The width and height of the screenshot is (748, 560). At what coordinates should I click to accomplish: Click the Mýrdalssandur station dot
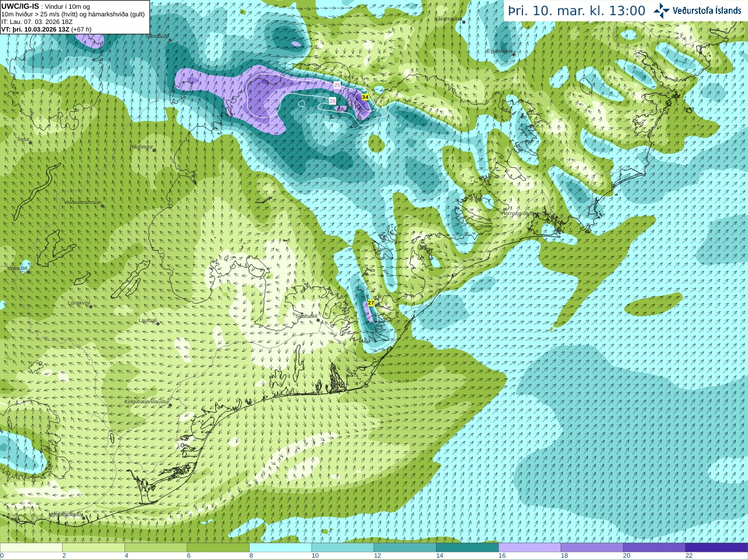(x=84, y=517)
